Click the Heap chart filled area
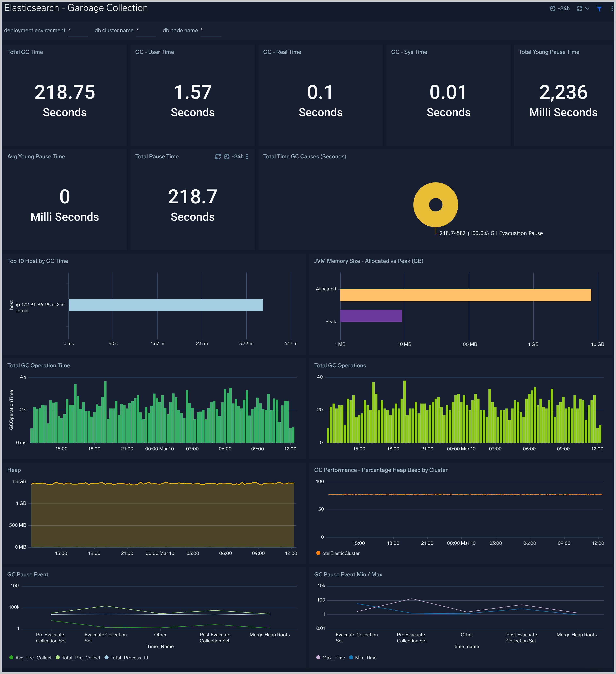This screenshot has width=616, height=674. coord(163,515)
